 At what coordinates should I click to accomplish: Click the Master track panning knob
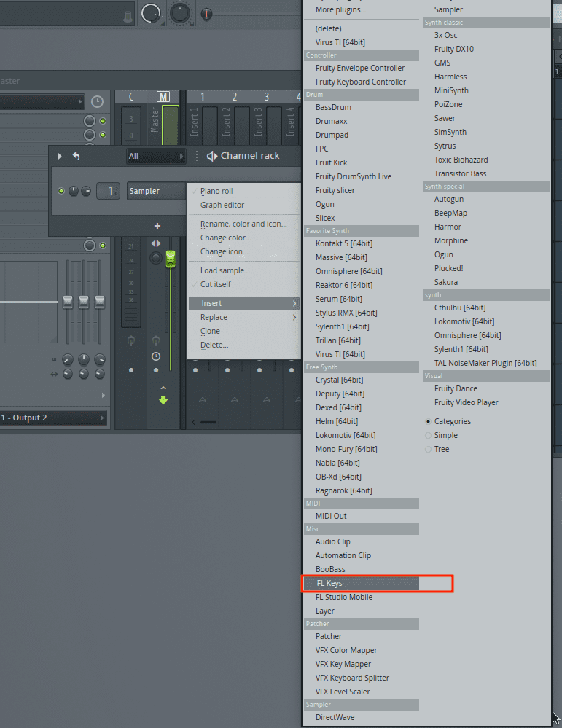(x=156, y=258)
